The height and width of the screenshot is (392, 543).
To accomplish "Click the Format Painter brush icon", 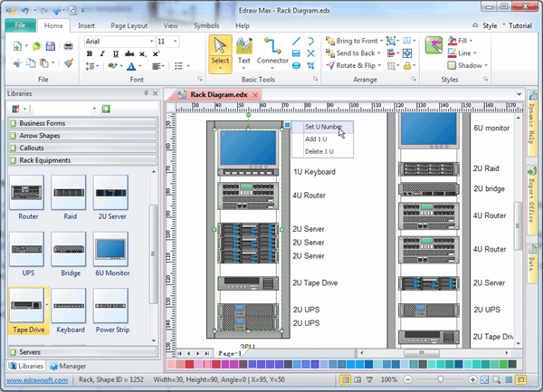I will click(x=69, y=63).
